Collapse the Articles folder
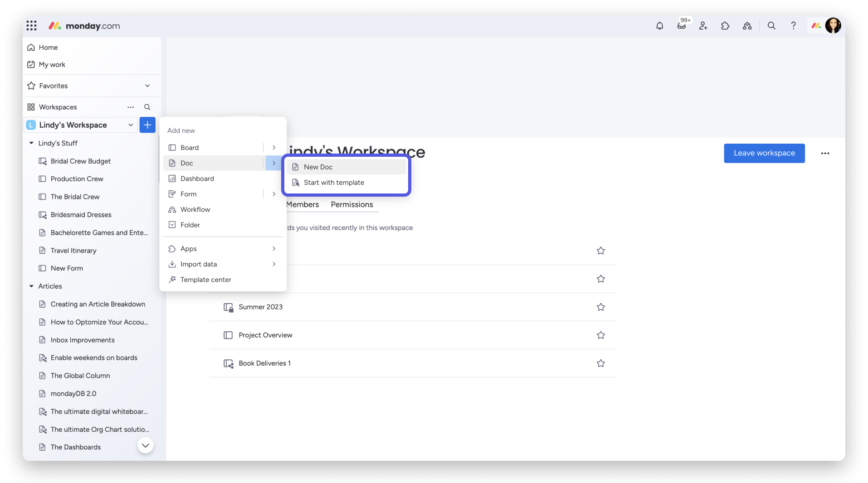Image resolution: width=868 pixels, height=483 pixels. (x=31, y=286)
